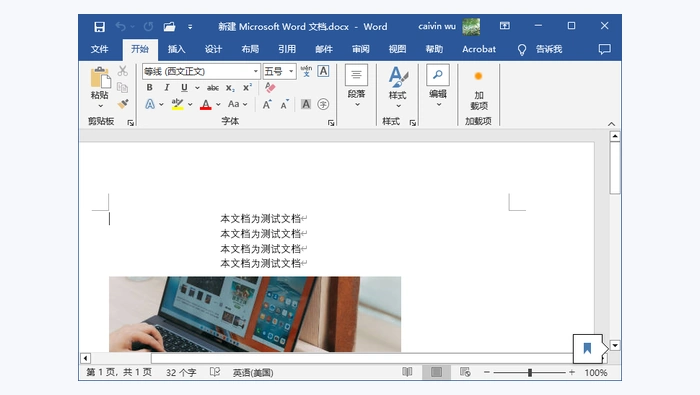This screenshot has height=395, width=700.
Task: Click the ribbon display options icon
Action: (x=504, y=26)
